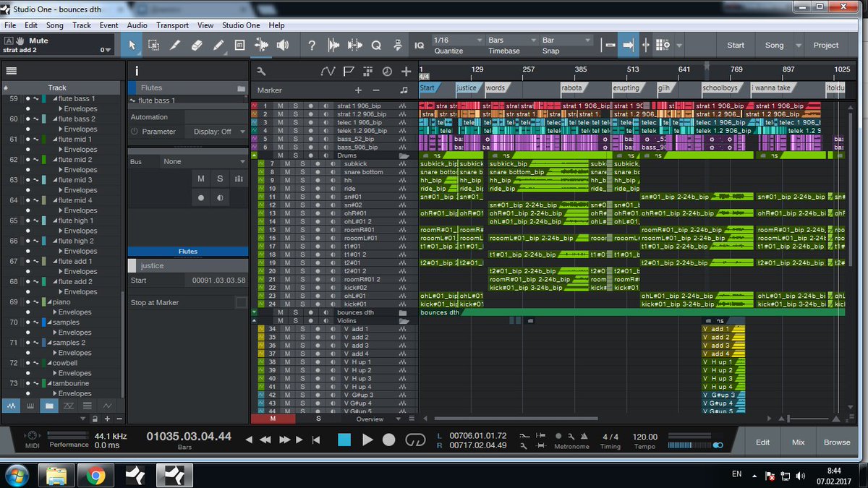Image resolution: width=868 pixels, height=488 pixels.
Task: Click the Tempo 120.00 value
Action: [644, 437]
